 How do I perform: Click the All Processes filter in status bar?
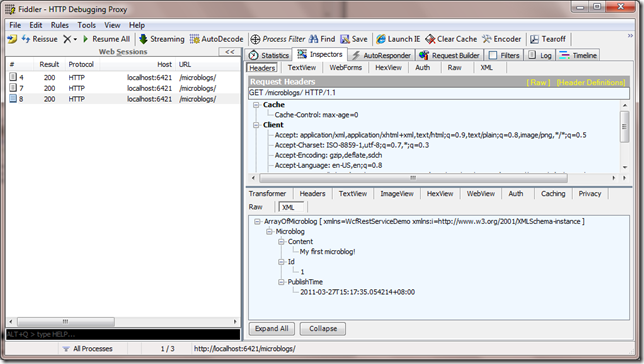click(87, 349)
